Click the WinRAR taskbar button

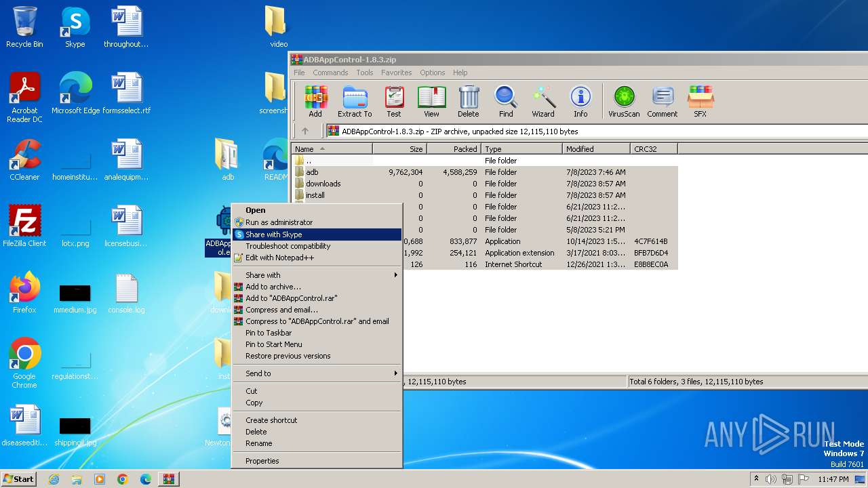pos(168,479)
